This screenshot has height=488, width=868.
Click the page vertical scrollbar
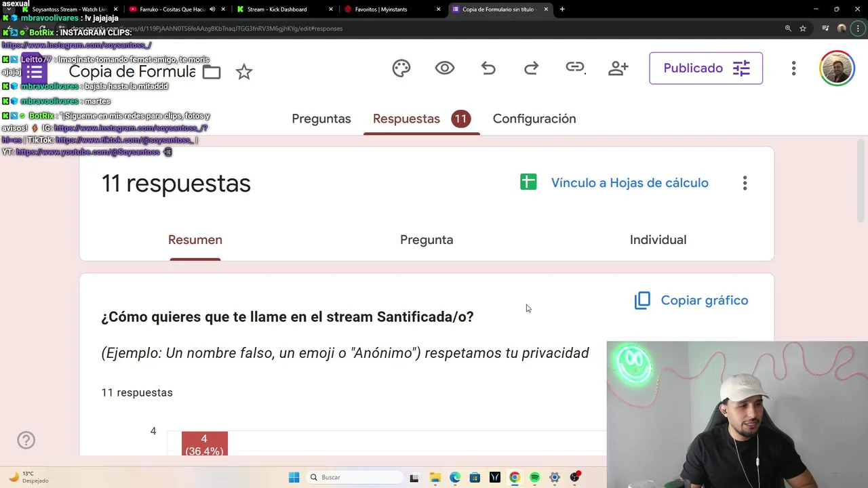(862, 181)
